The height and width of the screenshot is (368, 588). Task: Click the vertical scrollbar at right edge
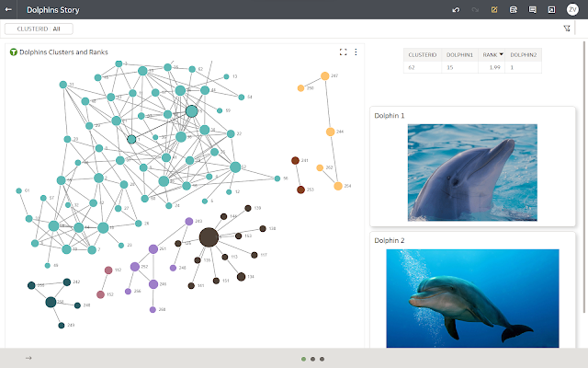click(x=584, y=177)
